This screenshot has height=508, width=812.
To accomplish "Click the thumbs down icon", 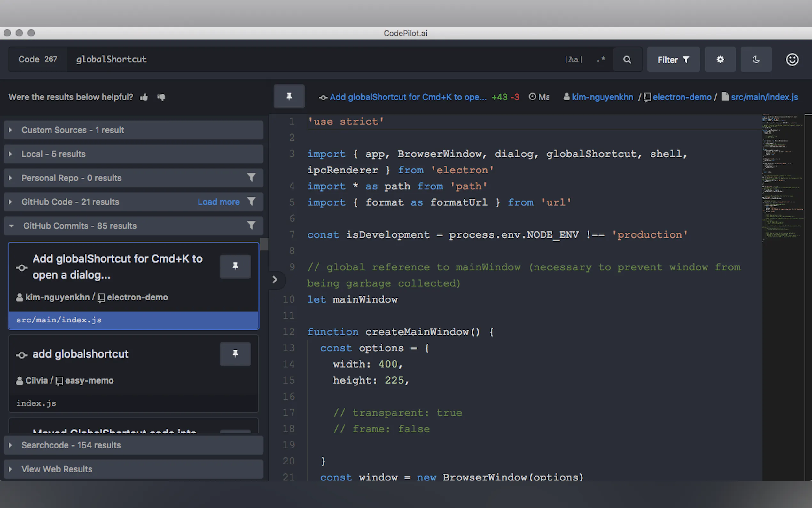I will [161, 98].
